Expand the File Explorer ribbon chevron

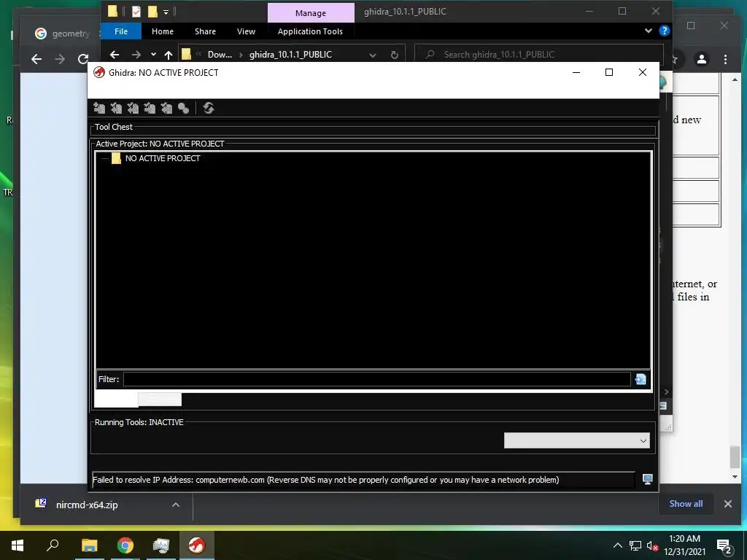pyautogui.click(x=648, y=31)
